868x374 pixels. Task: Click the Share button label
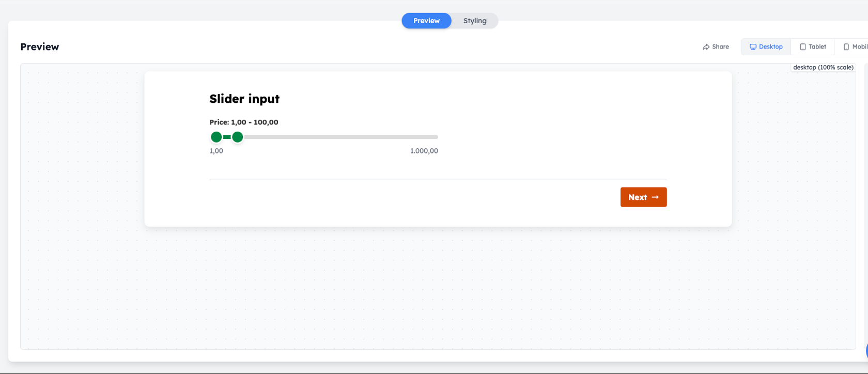(x=720, y=46)
